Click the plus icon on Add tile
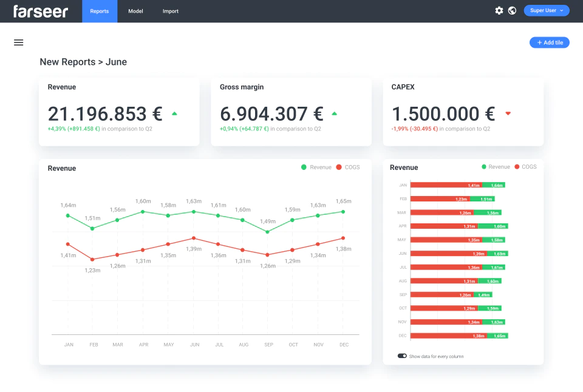The height and width of the screenshot is (392, 583). (539, 42)
